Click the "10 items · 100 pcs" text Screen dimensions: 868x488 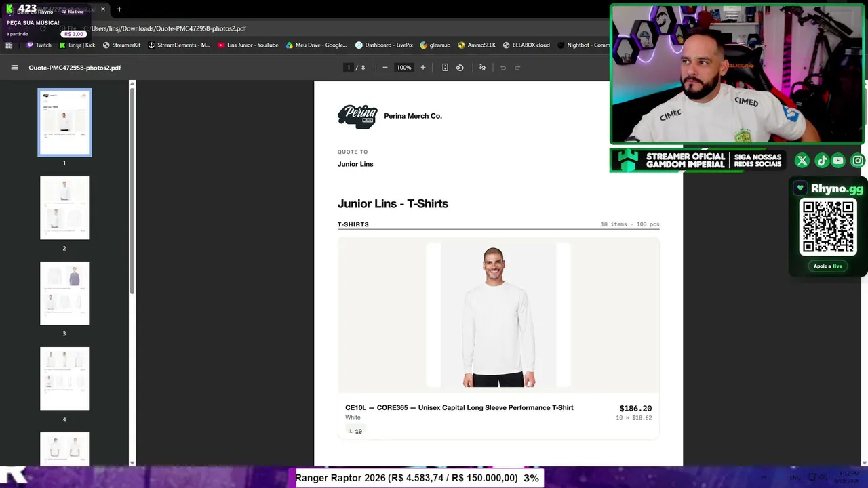[630, 224]
